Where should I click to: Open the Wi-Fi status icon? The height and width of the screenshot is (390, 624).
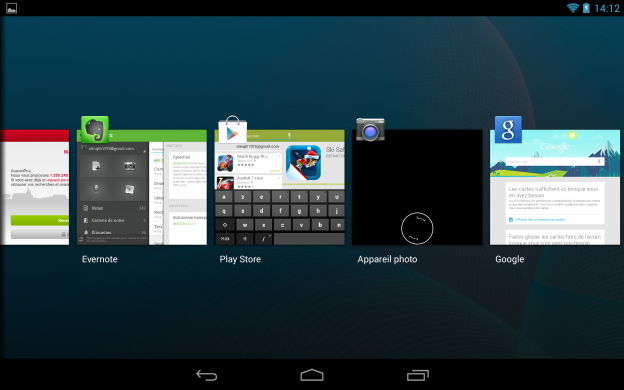click(x=573, y=8)
